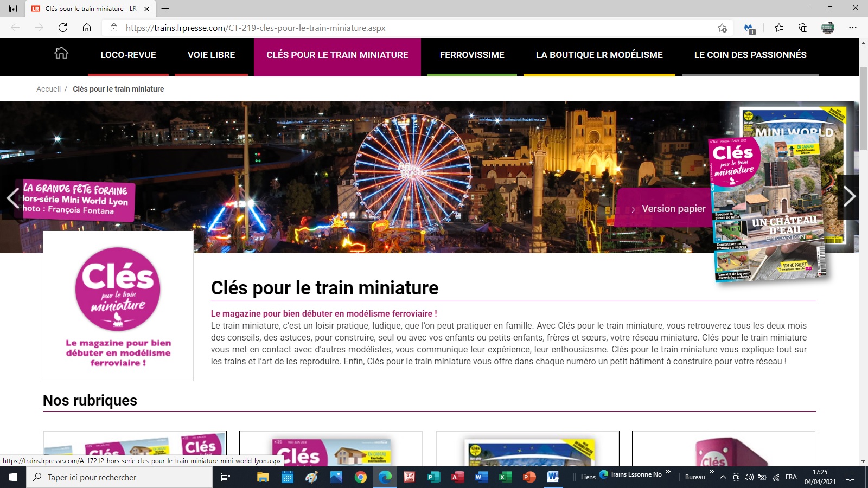Open the network Wi-Fi tray icon
The height and width of the screenshot is (488, 868).
click(x=776, y=477)
